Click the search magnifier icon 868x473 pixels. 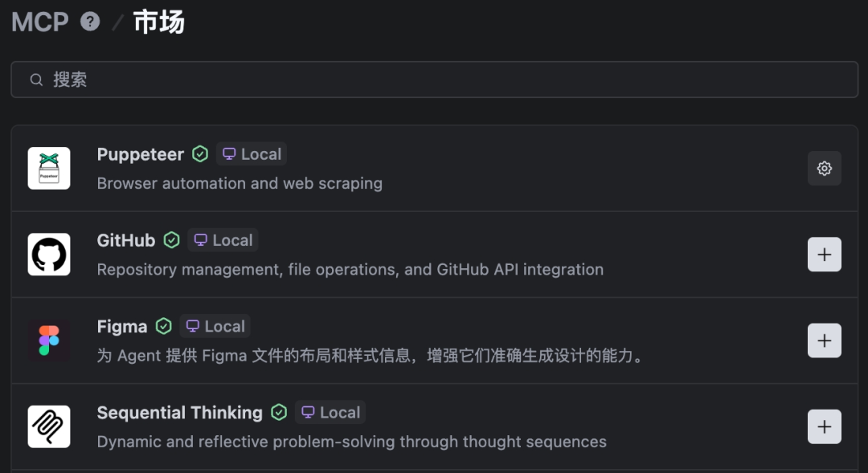pos(36,80)
